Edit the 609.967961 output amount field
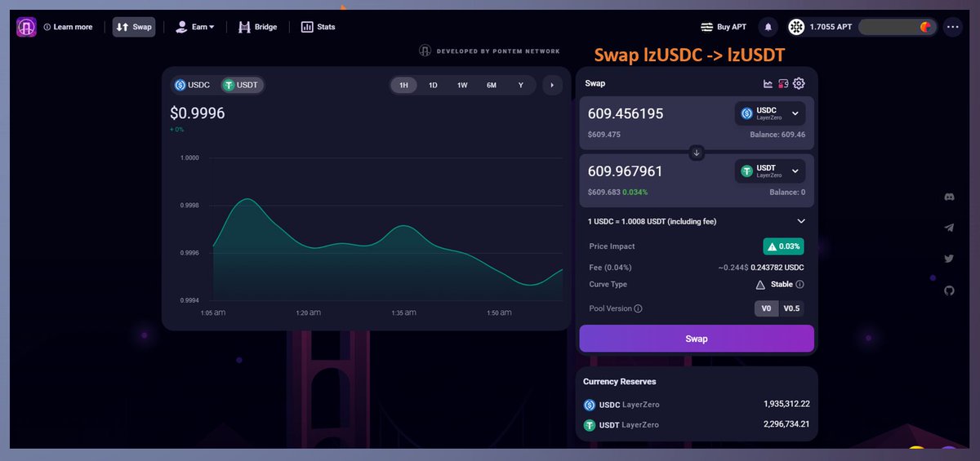Screen dimensions: 980x461 [x=626, y=171]
